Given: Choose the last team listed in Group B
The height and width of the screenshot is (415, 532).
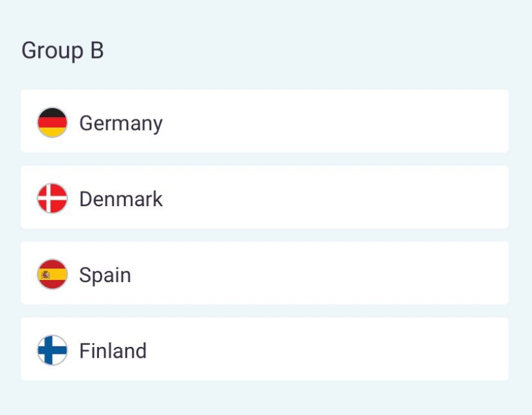Looking at the screenshot, I should tap(112, 351).
